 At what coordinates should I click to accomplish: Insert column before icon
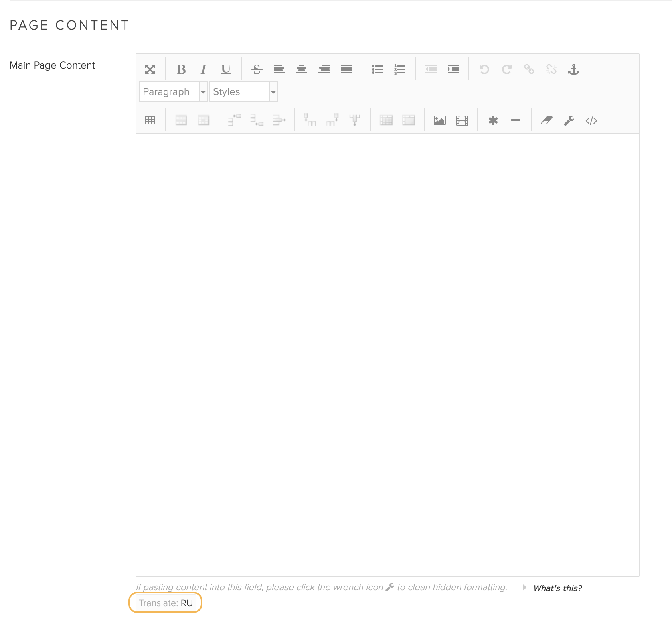pyautogui.click(x=310, y=120)
